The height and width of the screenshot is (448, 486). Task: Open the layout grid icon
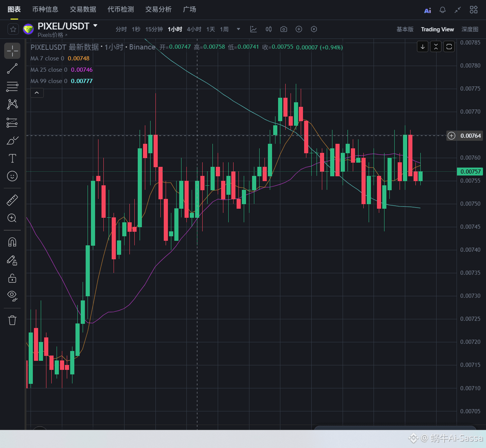(x=474, y=10)
